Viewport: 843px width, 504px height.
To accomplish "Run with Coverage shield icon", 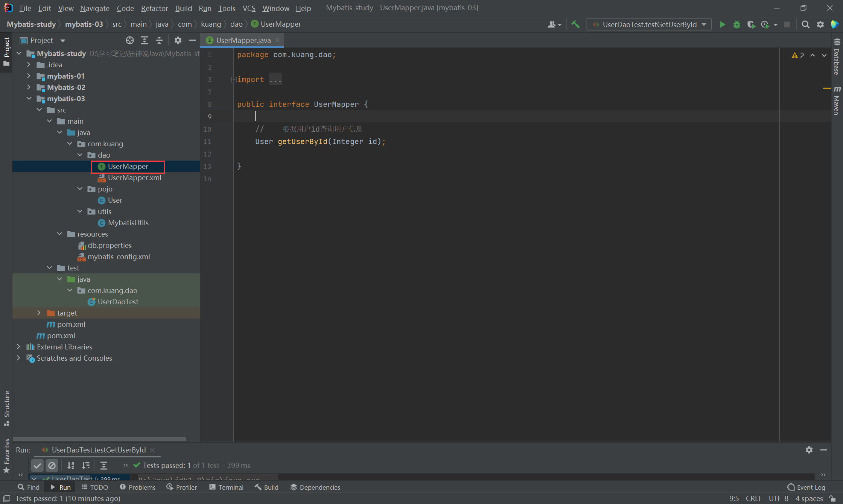I will (x=751, y=24).
